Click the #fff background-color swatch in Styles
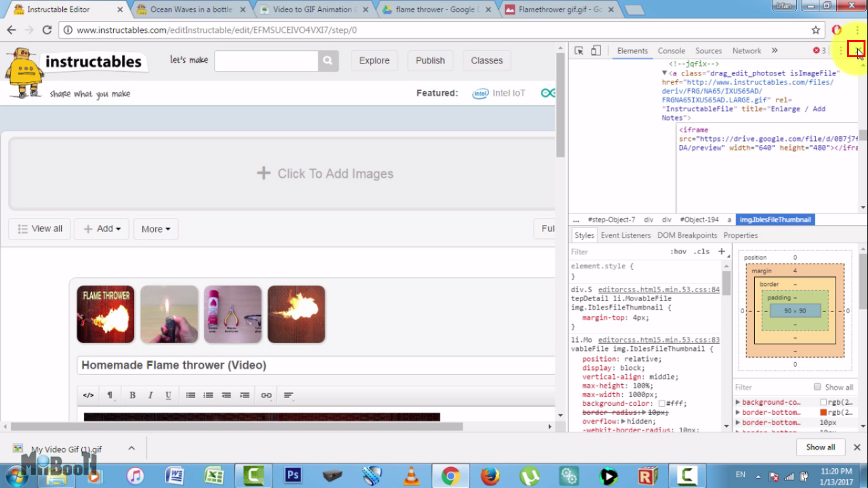The image size is (868, 488). (x=661, y=403)
